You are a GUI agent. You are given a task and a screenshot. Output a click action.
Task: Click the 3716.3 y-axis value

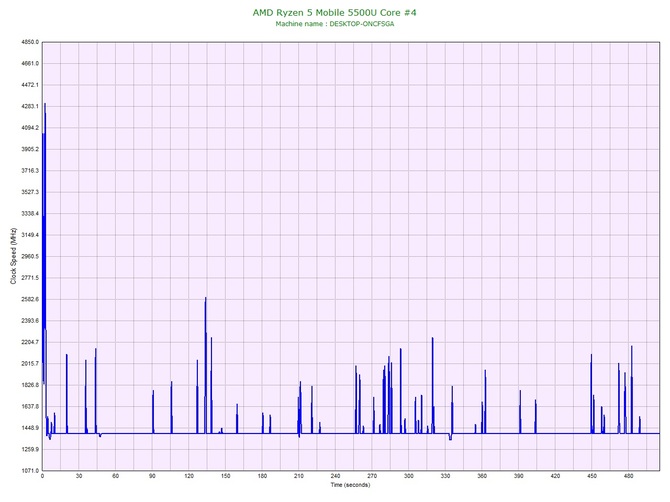[x=30, y=171]
